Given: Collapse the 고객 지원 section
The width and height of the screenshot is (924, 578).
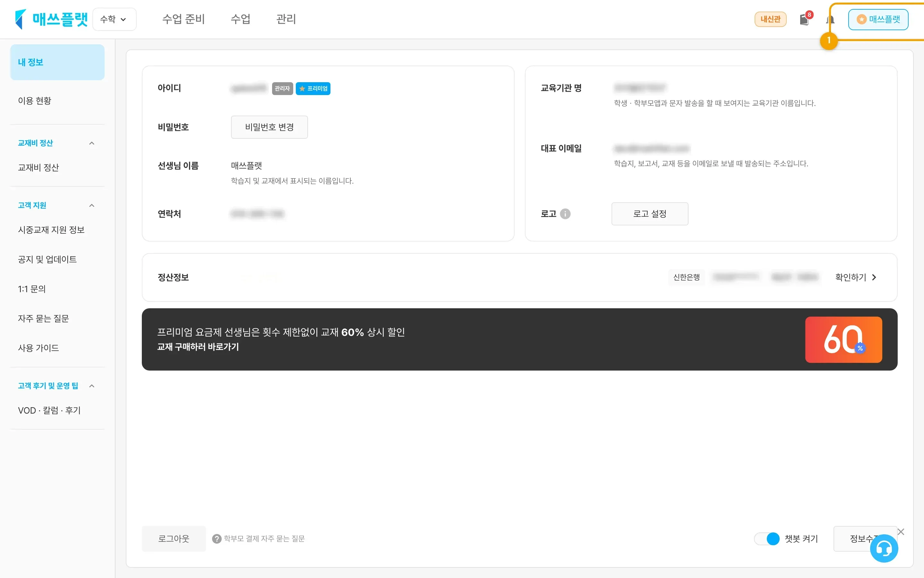Looking at the screenshot, I should click(x=92, y=205).
